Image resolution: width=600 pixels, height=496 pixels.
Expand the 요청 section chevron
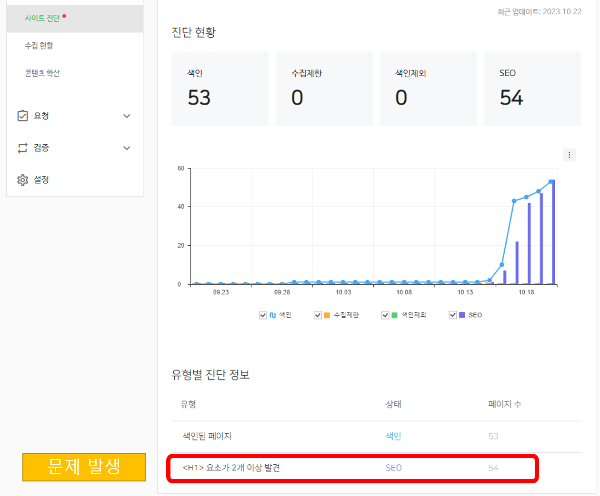click(x=127, y=116)
